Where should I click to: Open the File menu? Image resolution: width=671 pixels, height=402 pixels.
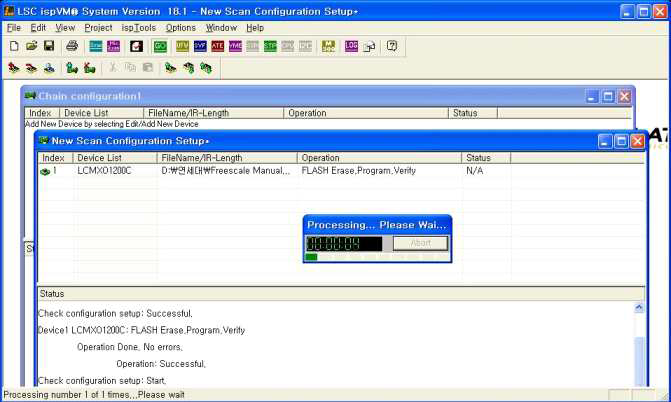[14, 28]
